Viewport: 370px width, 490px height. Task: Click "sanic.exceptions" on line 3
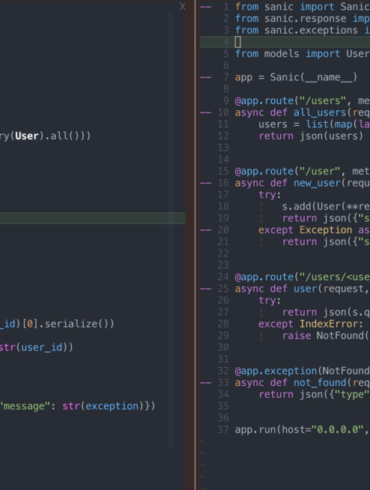pyautogui.click(x=311, y=30)
